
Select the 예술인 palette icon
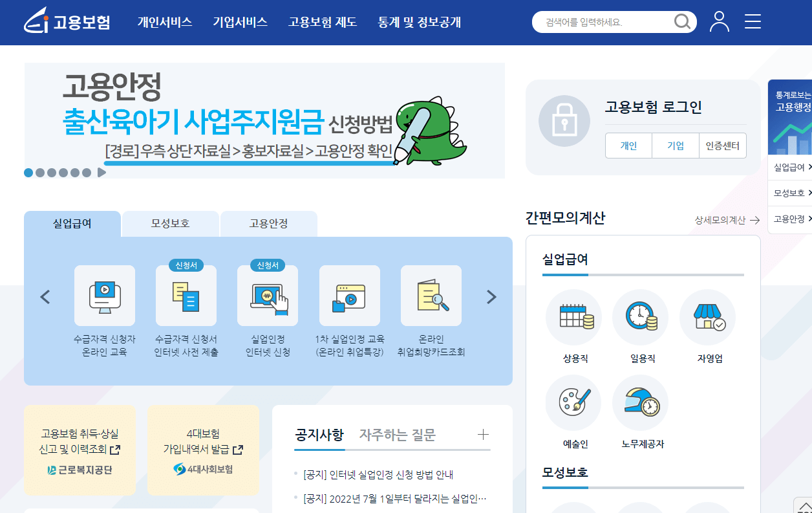point(573,402)
